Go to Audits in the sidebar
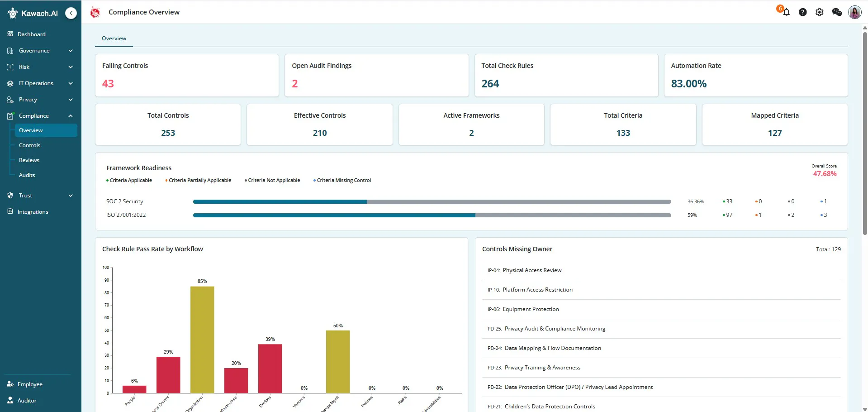This screenshot has height=412, width=868. coord(27,175)
